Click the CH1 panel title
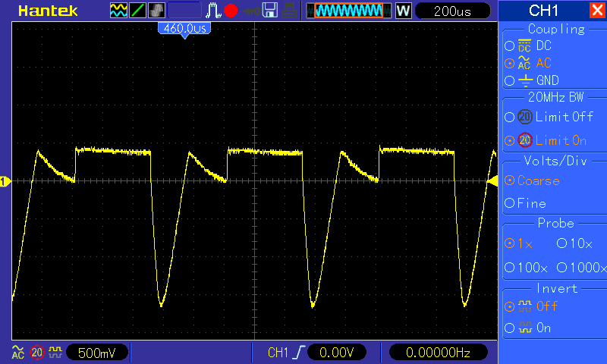The height and width of the screenshot is (364, 607). point(543,11)
